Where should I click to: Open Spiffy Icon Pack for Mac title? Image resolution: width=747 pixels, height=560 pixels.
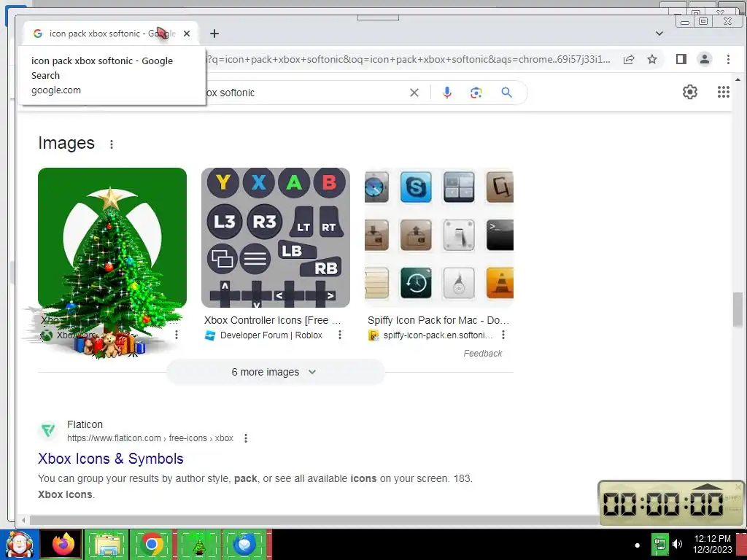(438, 320)
